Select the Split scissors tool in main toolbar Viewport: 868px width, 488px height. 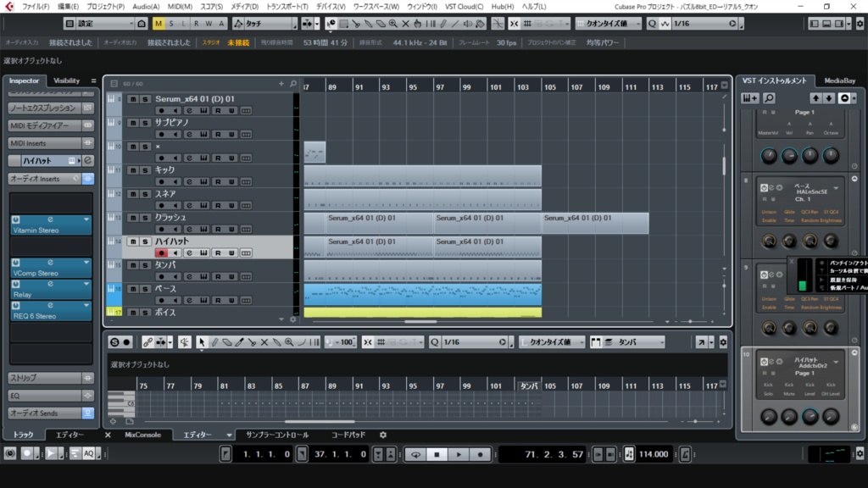click(x=356, y=24)
